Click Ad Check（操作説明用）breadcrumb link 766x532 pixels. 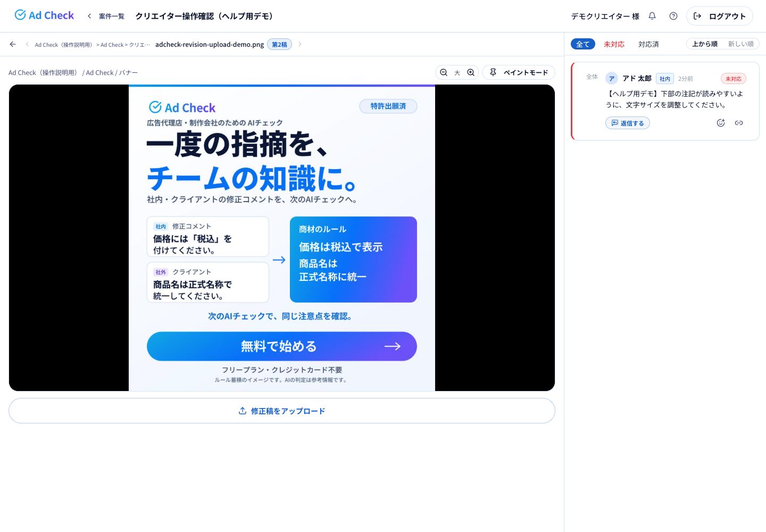pyautogui.click(x=64, y=45)
